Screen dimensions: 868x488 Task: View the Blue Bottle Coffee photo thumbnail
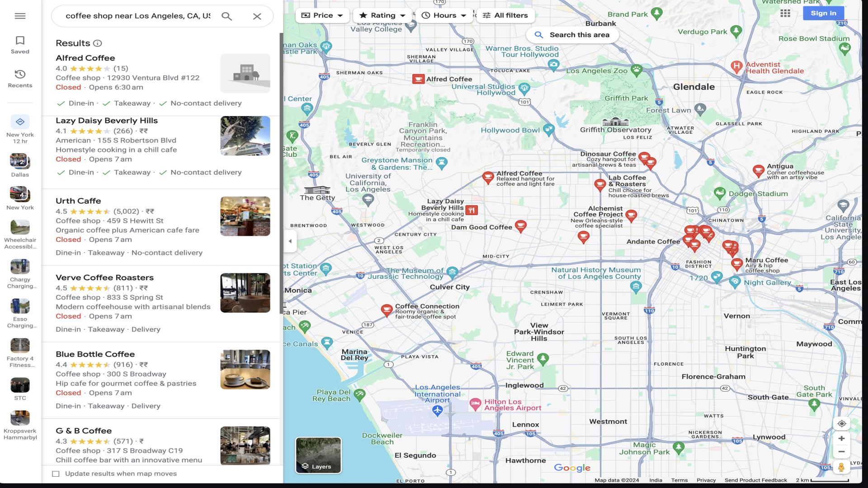(245, 369)
